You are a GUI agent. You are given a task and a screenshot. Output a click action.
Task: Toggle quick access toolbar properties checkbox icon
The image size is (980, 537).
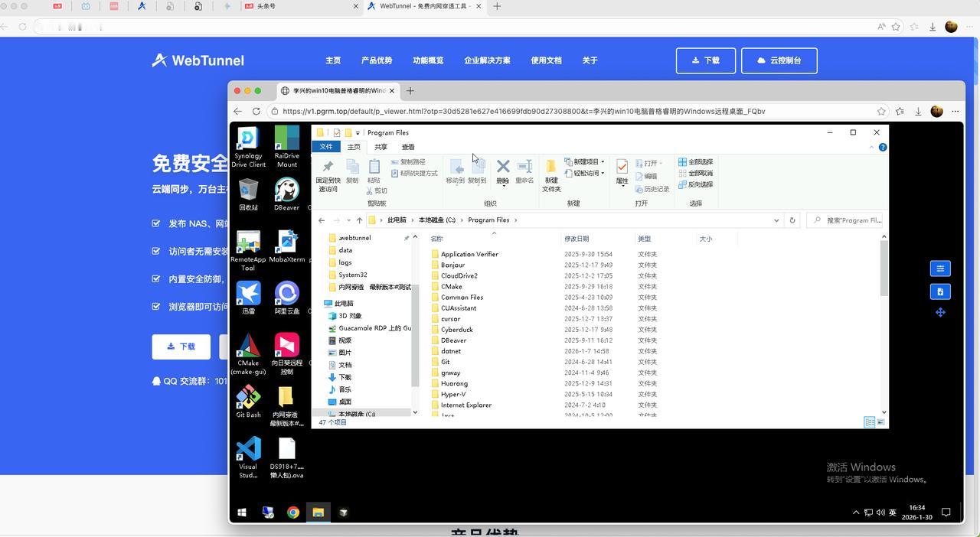(x=336, y=132)
